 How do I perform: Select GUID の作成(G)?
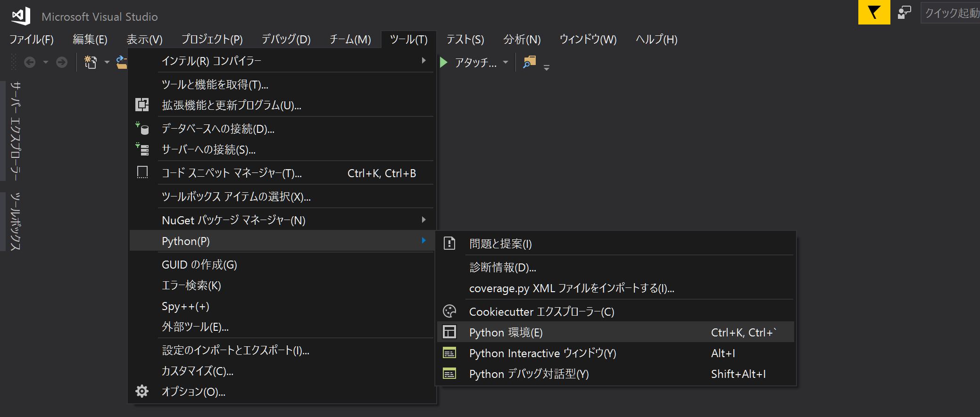282,264
